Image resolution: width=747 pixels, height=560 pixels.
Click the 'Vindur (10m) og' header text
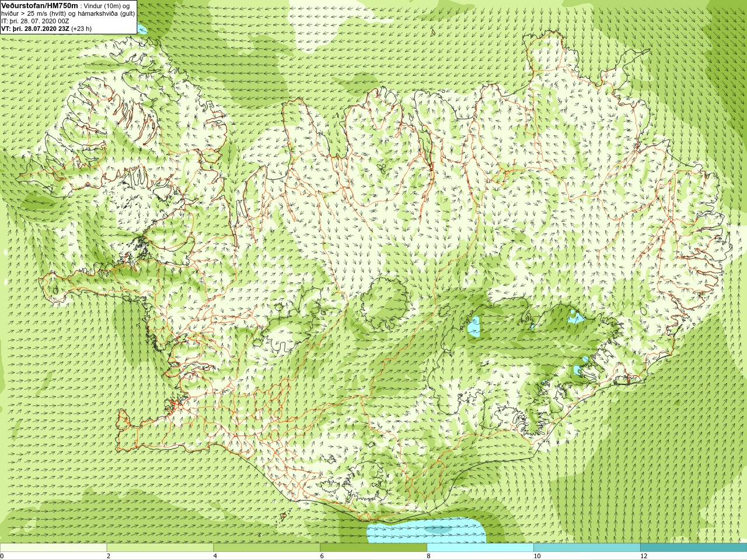click(107, 5)
